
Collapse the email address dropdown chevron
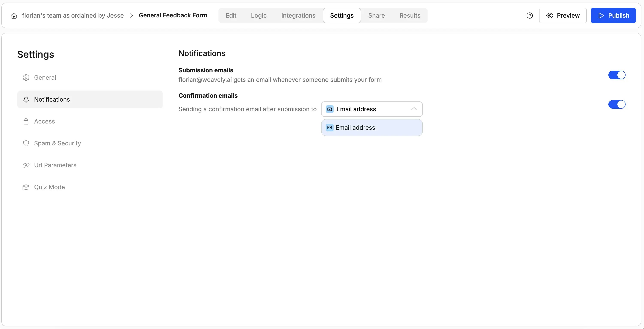click(414, 109)
